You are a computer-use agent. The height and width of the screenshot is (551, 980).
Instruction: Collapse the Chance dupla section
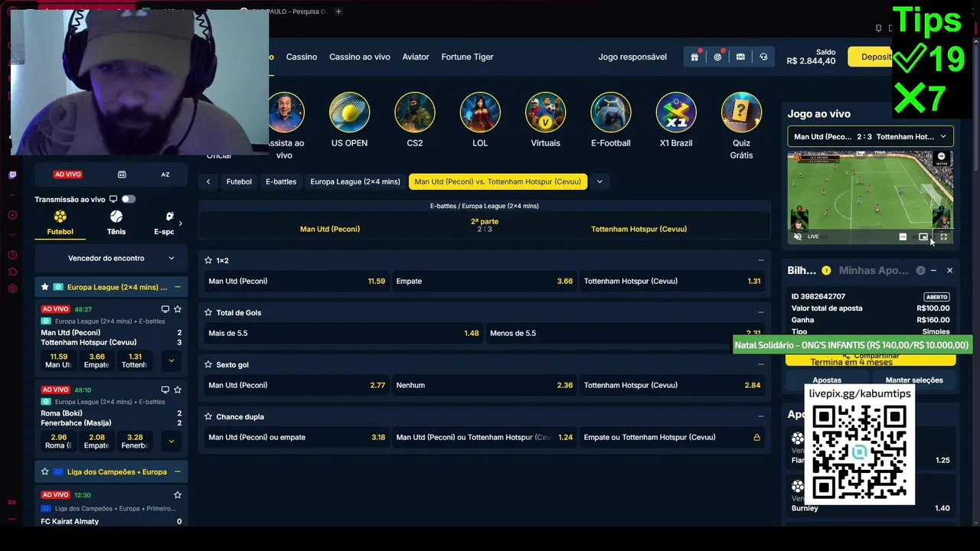pyautogui.click(x=760, y=416)
